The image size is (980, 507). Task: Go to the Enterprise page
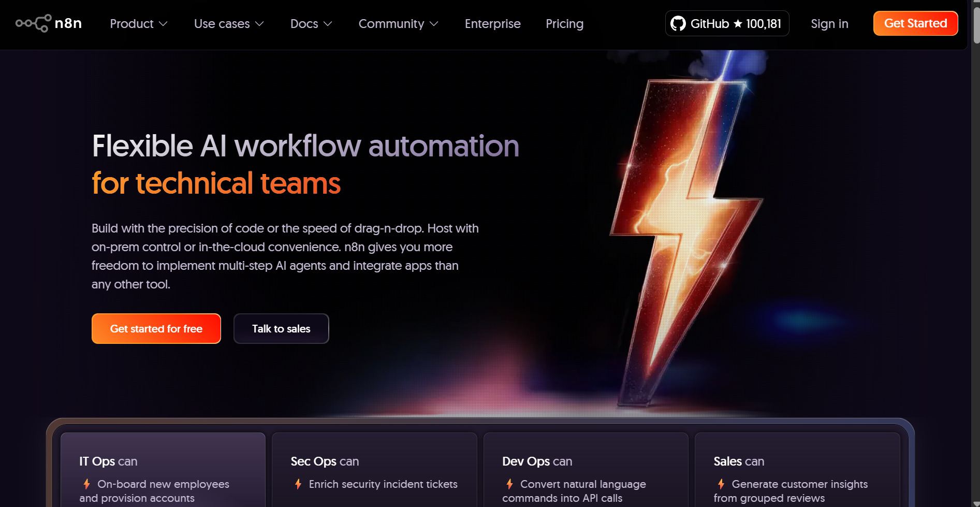[493, 24]
